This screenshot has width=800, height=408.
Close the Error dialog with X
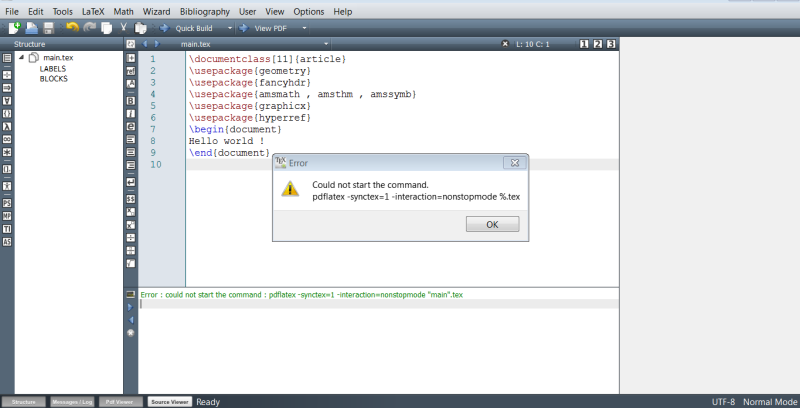click(x=514, y=163)
